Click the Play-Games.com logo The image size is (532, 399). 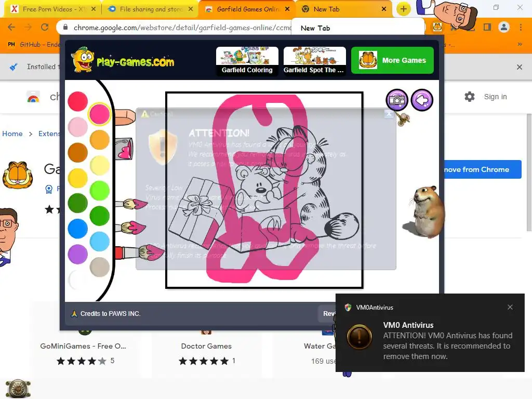[x=123, y=60]
